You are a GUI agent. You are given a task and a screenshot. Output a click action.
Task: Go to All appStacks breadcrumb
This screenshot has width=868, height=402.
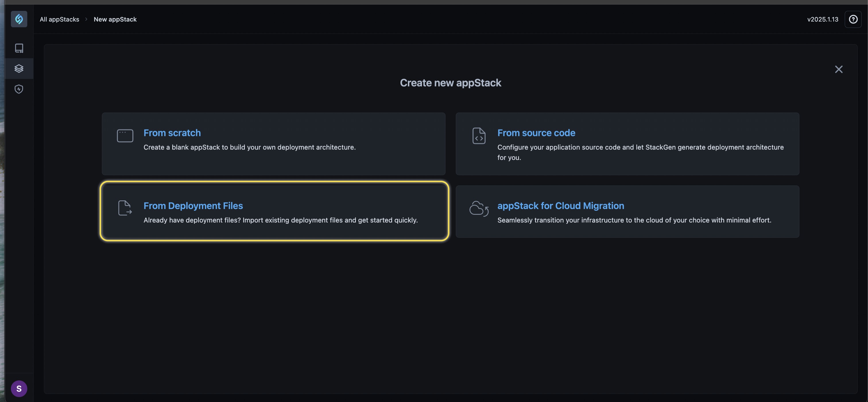click(60, 19)
